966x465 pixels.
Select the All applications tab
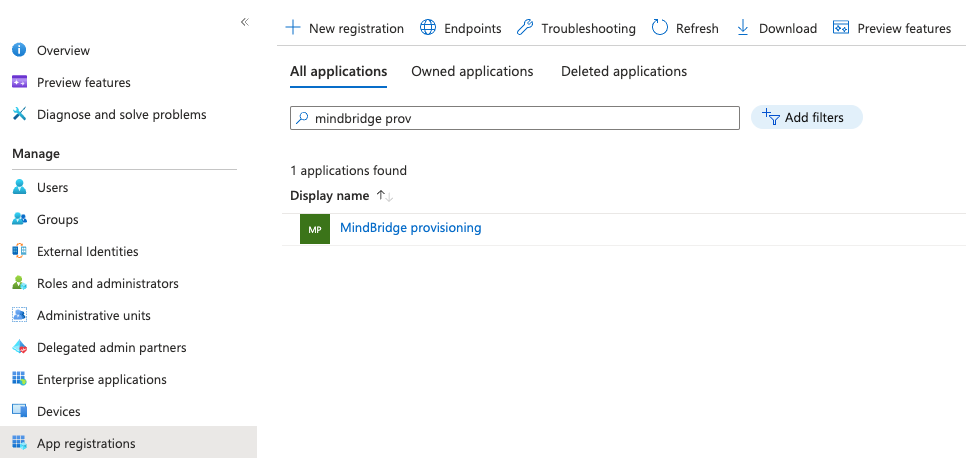[338, 71]
